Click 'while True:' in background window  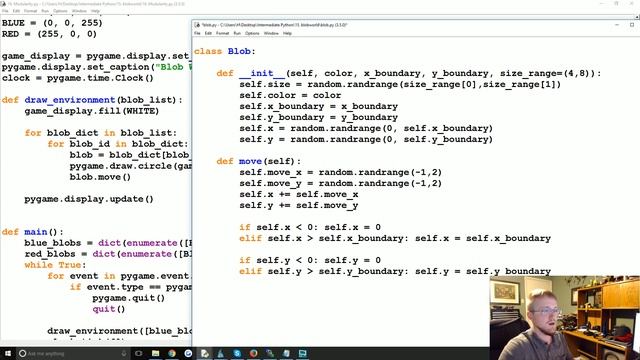pyautogui.click(x=55, y=265)
